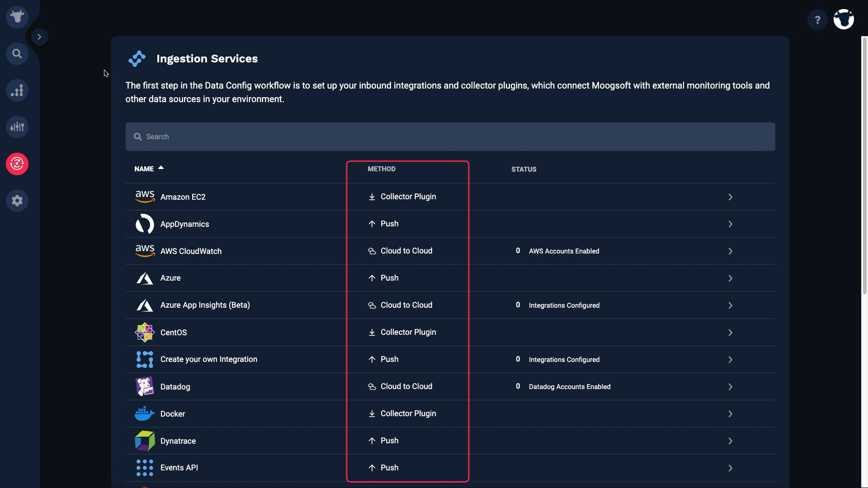Viewport: 868px width, 488px height.
Task: Click AWS Accounts Enabled status
Action: tap(564, 251)
